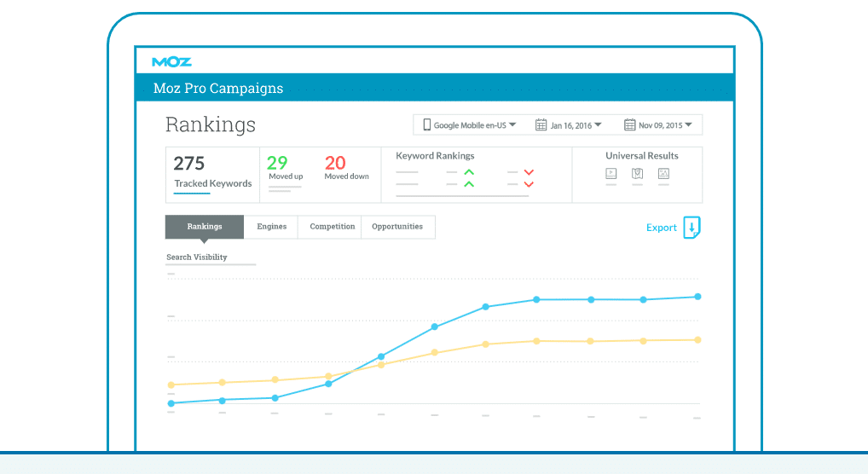Image resolution: width=868 pixels, height=474 pixels.
Task: Click the lower red down-arrow in Keyword Rankings
Action: pyautogui.click(x=529, y=184)
